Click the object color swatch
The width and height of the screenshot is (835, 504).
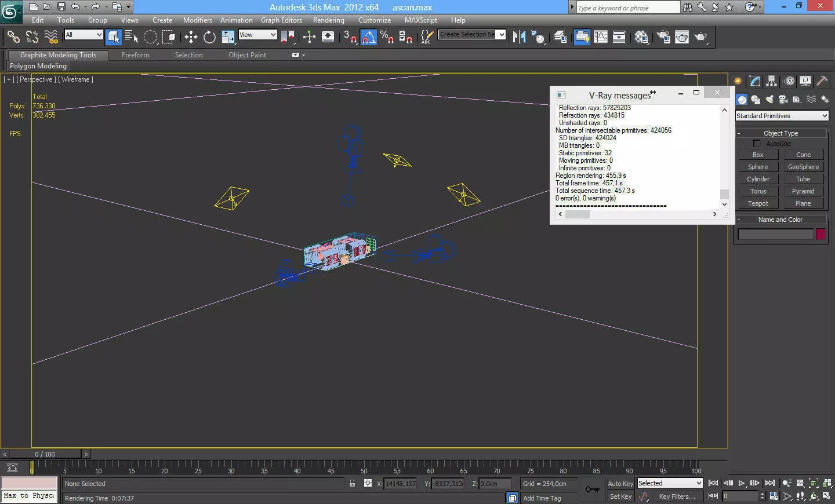pyautogui.click(x=821, y=234)
